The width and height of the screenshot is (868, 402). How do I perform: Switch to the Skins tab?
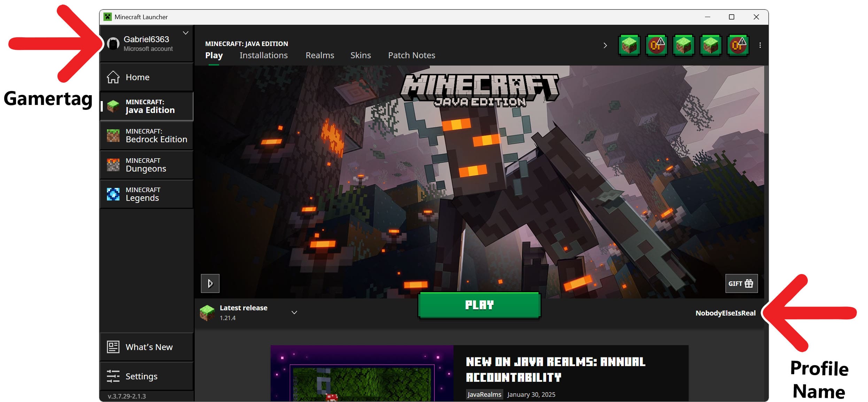point(361,55)
